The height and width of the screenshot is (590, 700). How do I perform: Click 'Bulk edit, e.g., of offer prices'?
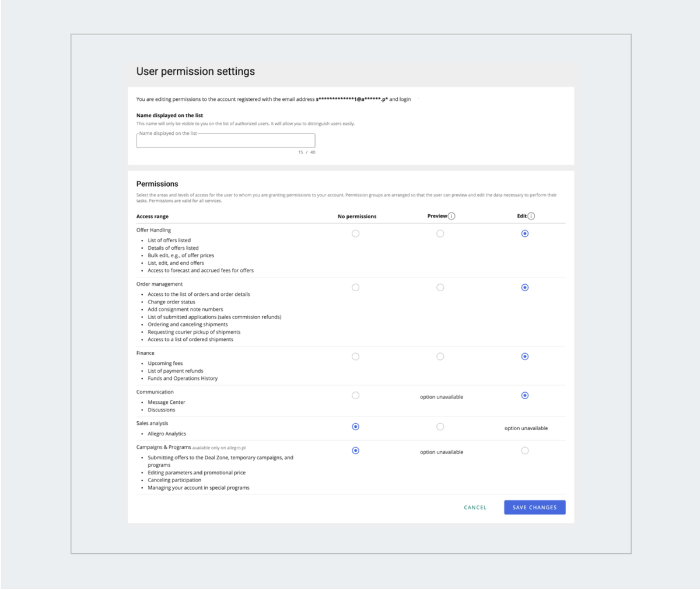[x=181, y=256]
